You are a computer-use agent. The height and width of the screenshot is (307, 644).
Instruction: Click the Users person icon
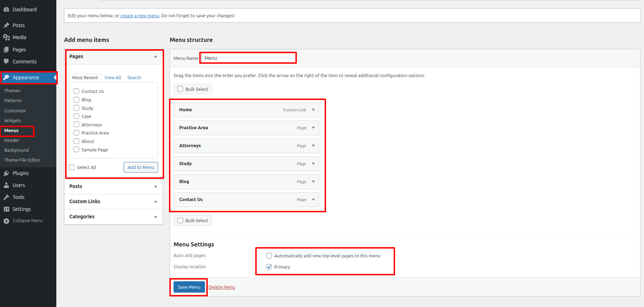tap(6, 185)
